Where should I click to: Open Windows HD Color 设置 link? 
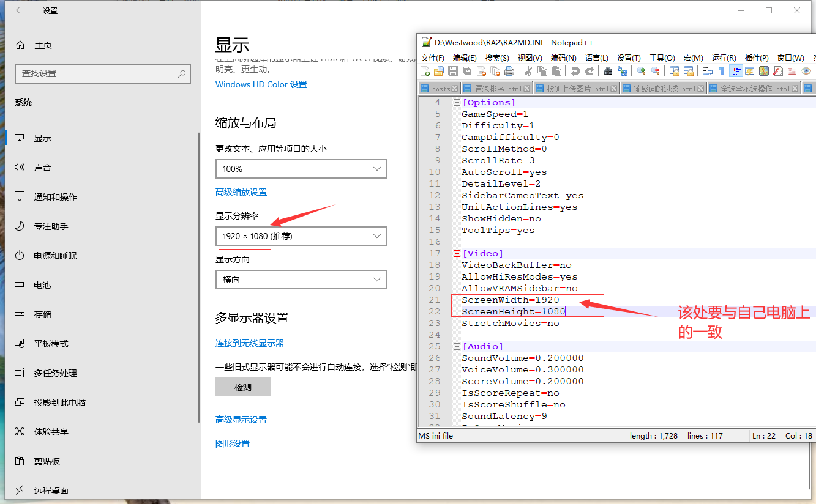261,84
